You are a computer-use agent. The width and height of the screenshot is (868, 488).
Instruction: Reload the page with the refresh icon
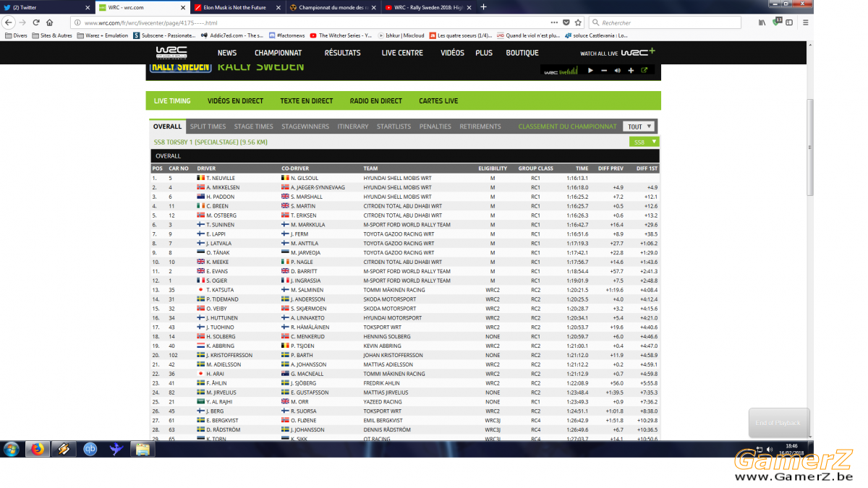[x=35, y=22]
